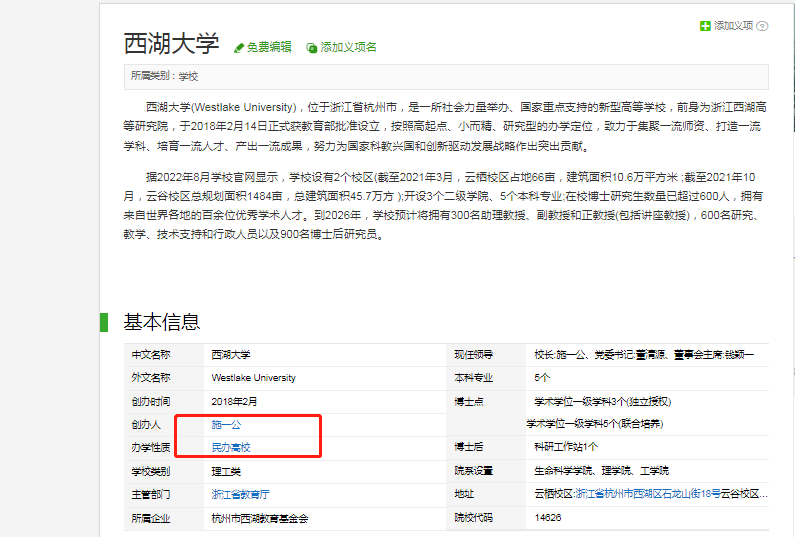795x537 pixels.
Task: Click the 所属企业 label cell
Action: [164, 518]
